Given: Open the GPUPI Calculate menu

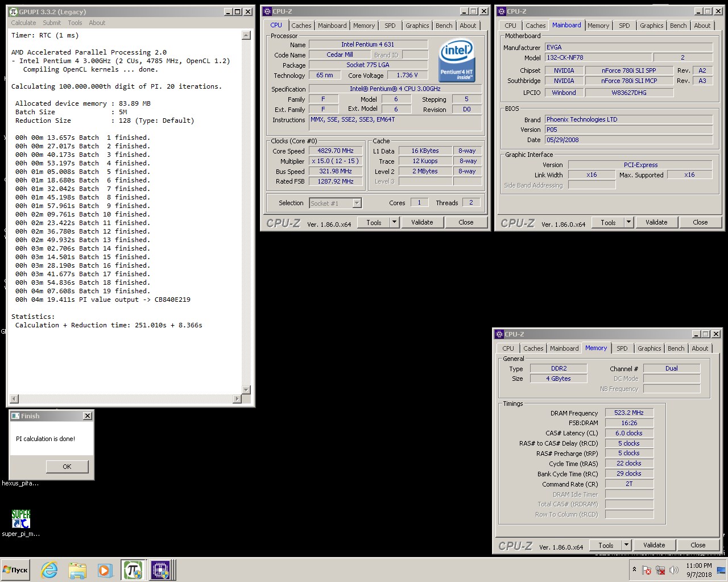Looking at the screenshot, I should tap(23, 23).
